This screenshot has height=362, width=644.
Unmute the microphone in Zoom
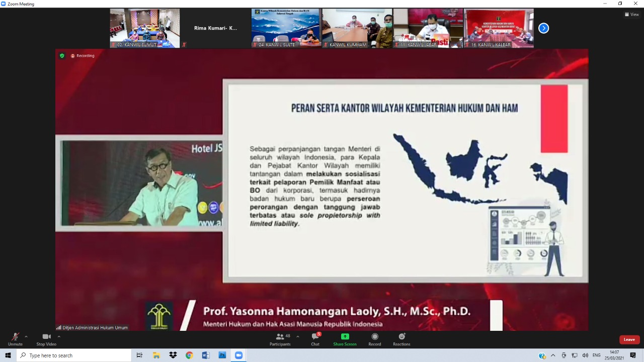(15, 337)
